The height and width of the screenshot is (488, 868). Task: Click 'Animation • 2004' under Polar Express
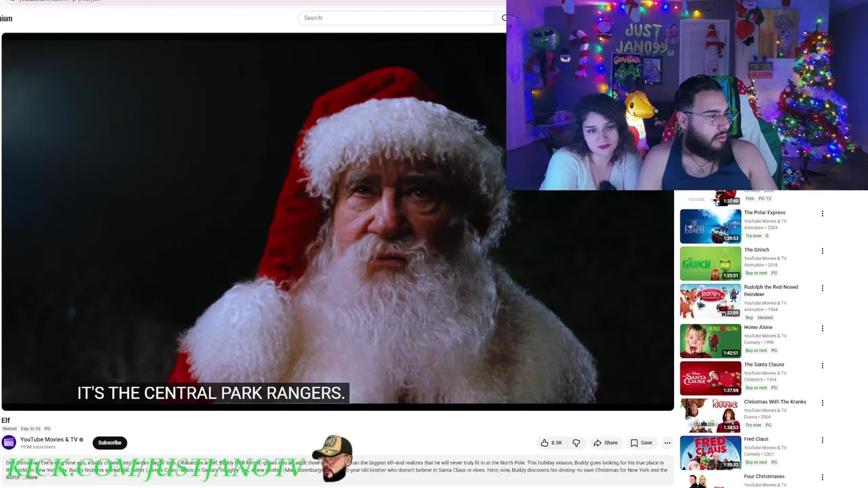click(x=761, y=228)
